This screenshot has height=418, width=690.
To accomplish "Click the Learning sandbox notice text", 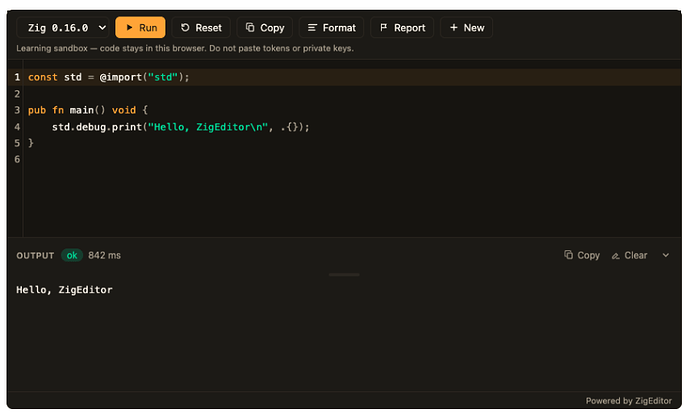I will pyautogui.click(x=185, y=48).
